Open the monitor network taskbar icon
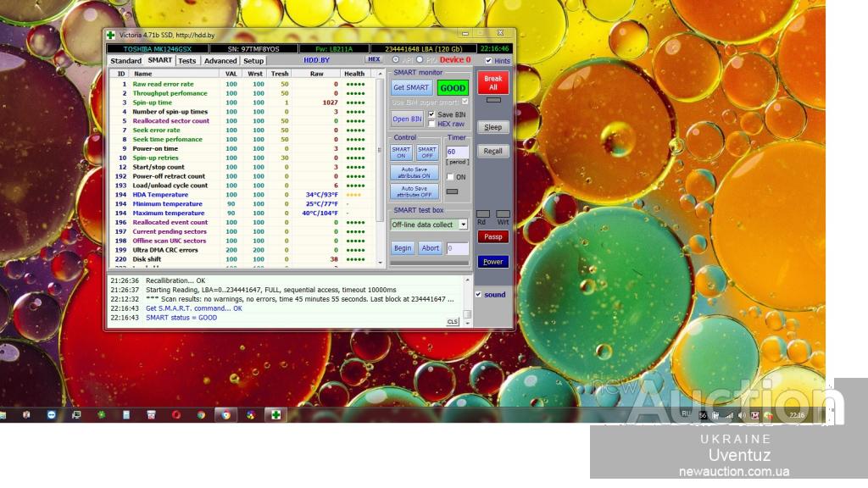The height and width of the screenshot is (488, 868). coord(76,414)
